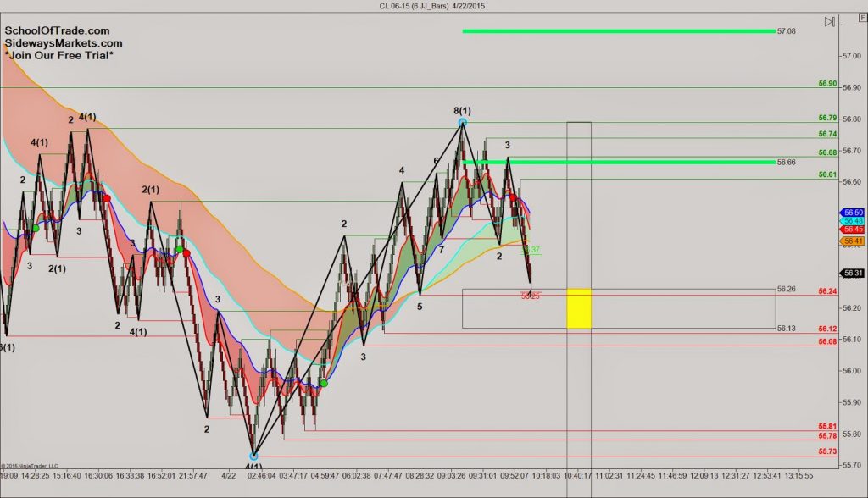868x498 pixels.
Task: Click the blue 56.50 price marker
Action: click(853, 213)
